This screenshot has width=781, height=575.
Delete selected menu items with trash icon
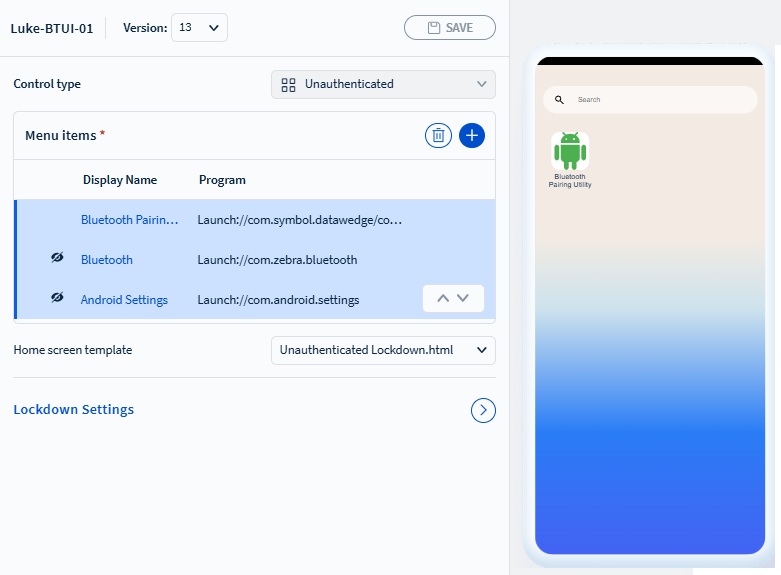tap(438, 135)
